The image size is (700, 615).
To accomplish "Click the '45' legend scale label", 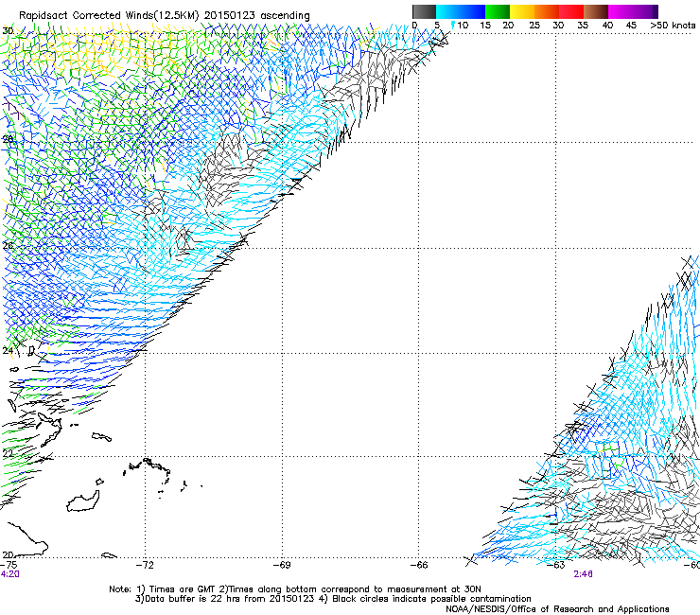I will click(x=631, y=25).
